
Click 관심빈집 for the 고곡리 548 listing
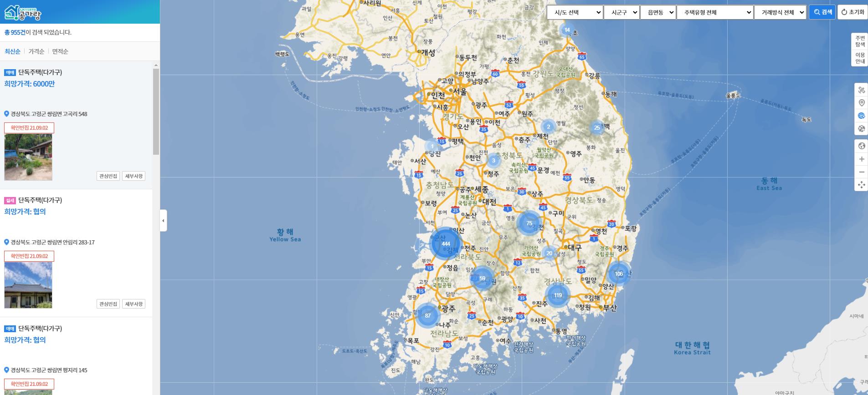(108, 176)
